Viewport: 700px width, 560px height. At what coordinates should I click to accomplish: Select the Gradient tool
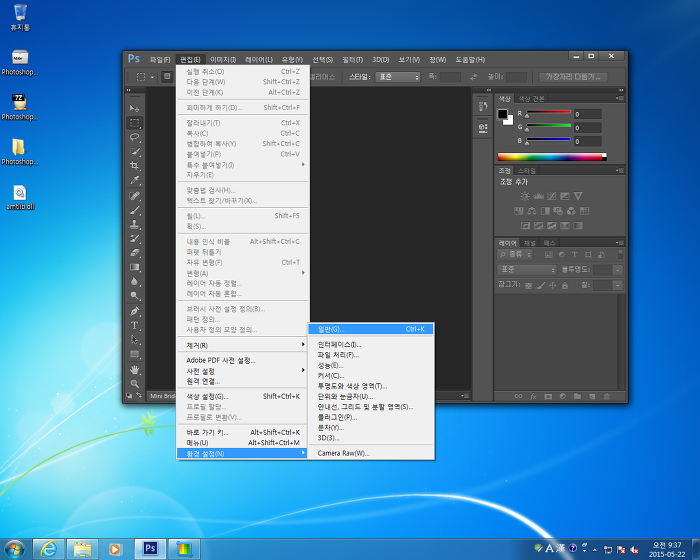[x=134, y=267]
